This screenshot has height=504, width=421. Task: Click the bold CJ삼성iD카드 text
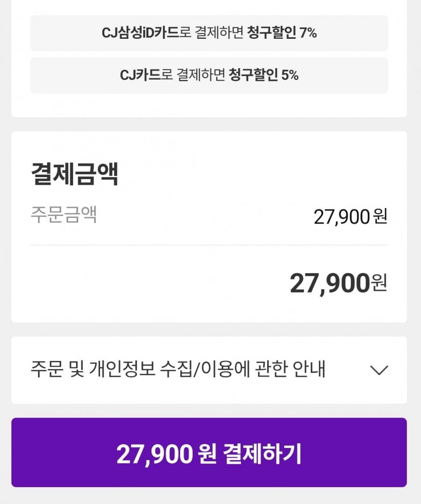(140, 33)
